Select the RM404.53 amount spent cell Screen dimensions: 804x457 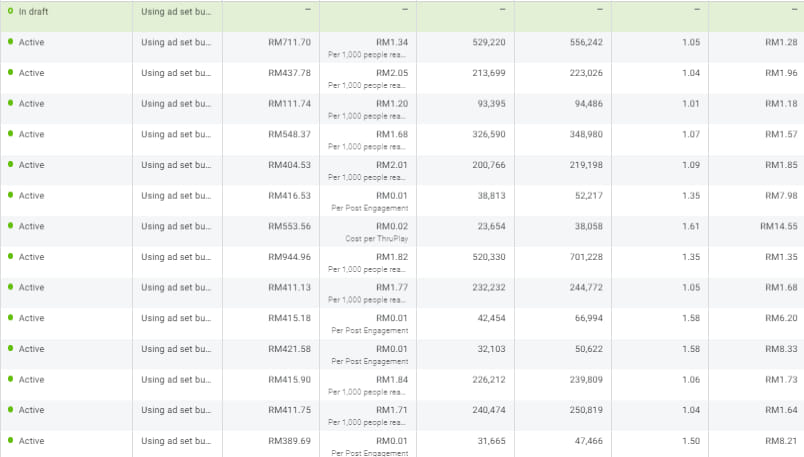click(x=289, y=165)
